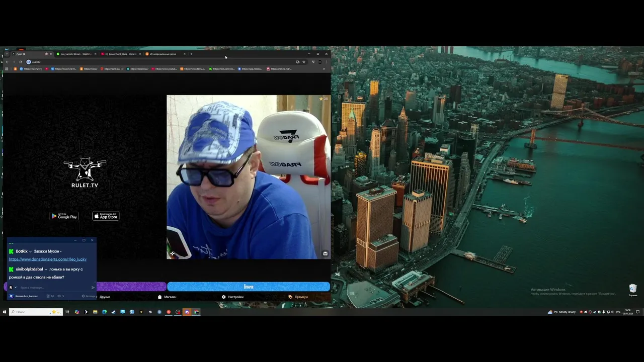Open the notification center icon
Image resolution: width=644 pixels, height=362 pixels.
pyautogui.click(x=637, y=312)
